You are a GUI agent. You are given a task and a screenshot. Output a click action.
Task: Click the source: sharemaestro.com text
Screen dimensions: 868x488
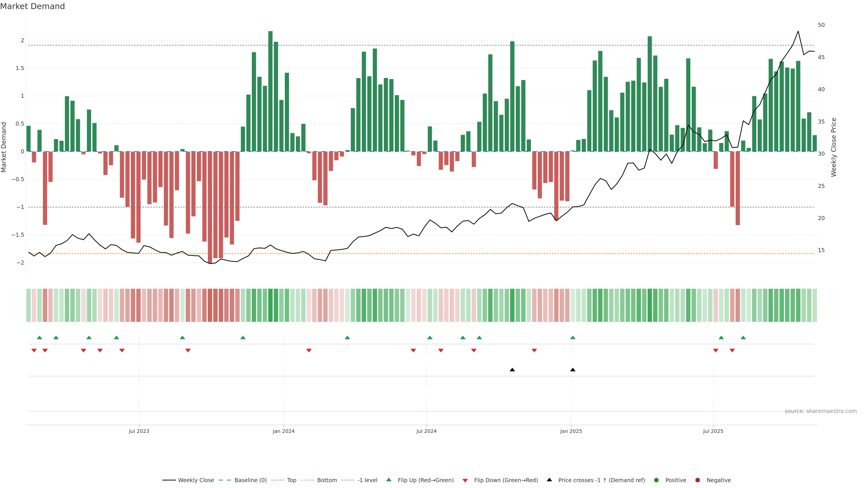[x=821, y=411]
